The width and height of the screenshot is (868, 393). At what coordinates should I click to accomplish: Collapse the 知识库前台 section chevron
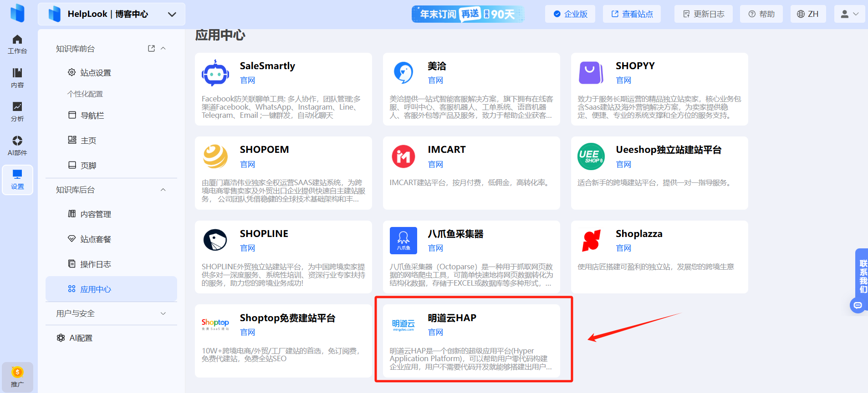(163, 49)
